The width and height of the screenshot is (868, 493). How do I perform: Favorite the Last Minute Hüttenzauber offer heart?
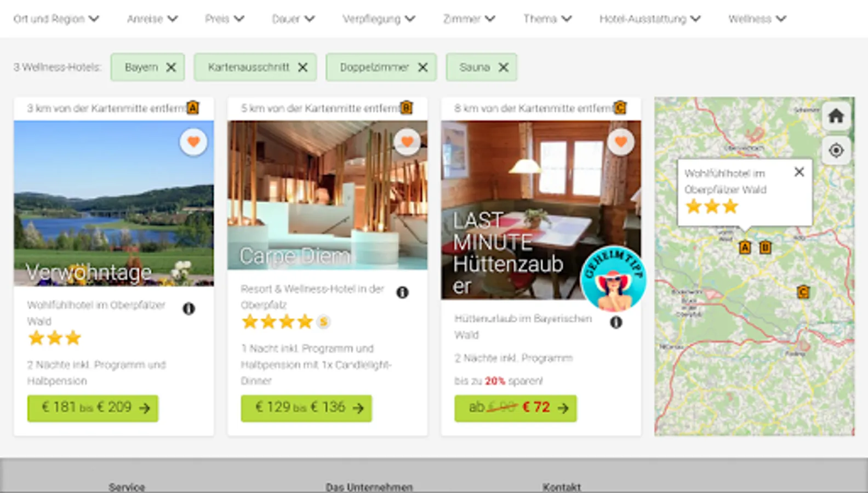point(621,142)
